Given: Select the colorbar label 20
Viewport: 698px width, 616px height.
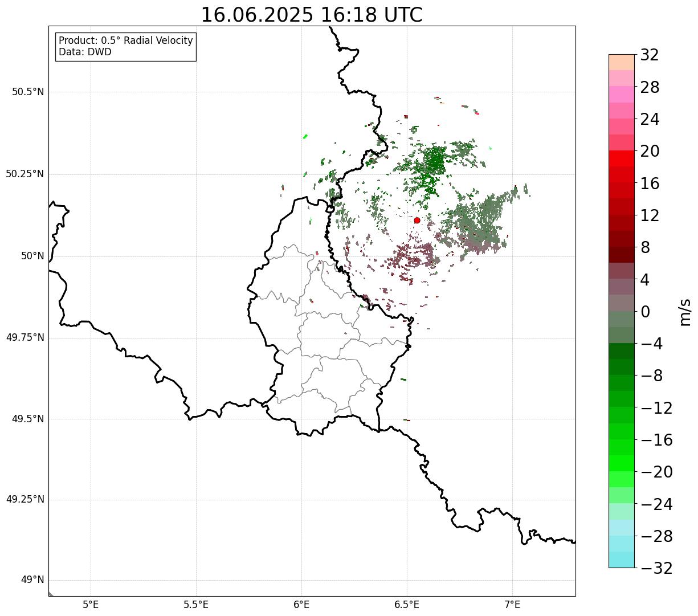Looking at the screenshot, I should tap(650, 152).
